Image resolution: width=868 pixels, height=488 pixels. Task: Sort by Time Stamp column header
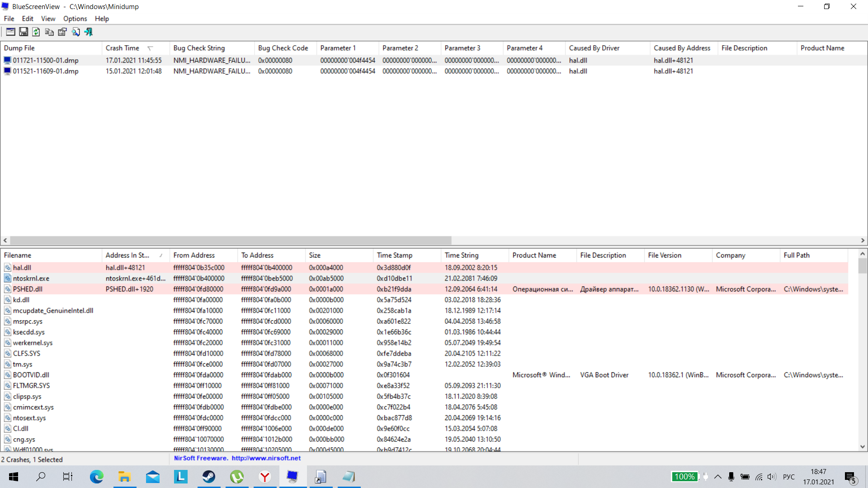click(x=407, y=255)
